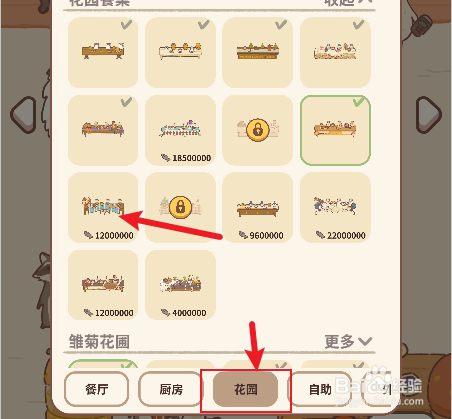Open the 自助 tab

click(320, 389)
